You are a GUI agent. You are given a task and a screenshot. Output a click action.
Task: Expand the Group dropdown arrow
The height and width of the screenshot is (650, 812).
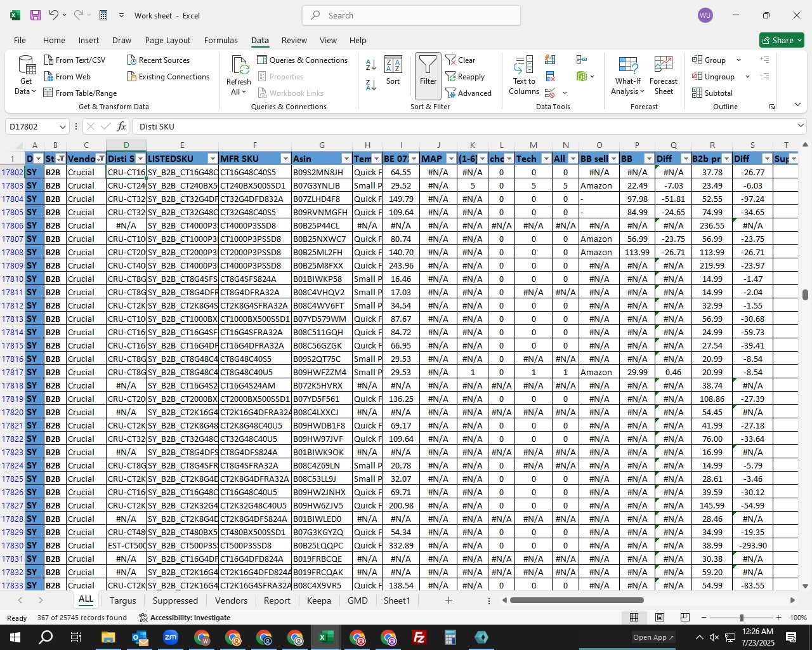click(738, 60)
